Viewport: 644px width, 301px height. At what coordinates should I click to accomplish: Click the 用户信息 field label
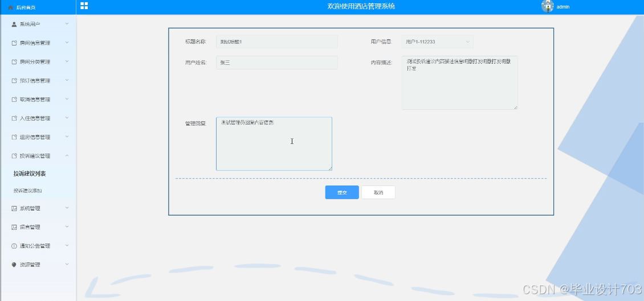381,42
